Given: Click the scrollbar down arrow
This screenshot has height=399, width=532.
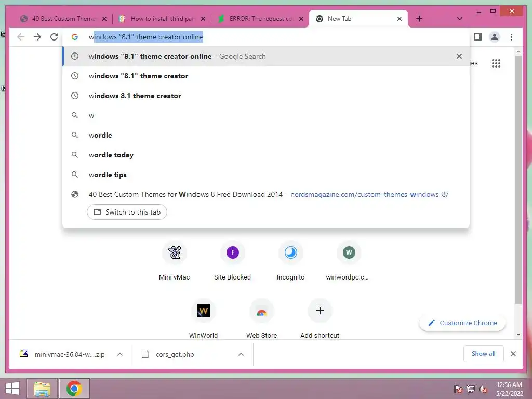Looking at the screenshot, I should pos(518,335).
